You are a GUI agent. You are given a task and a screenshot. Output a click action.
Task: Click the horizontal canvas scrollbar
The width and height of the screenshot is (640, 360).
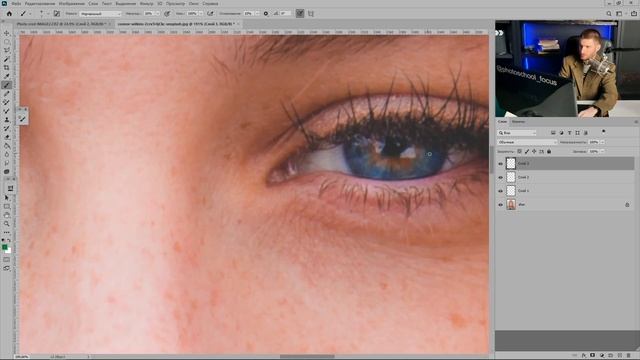(307, 356)
